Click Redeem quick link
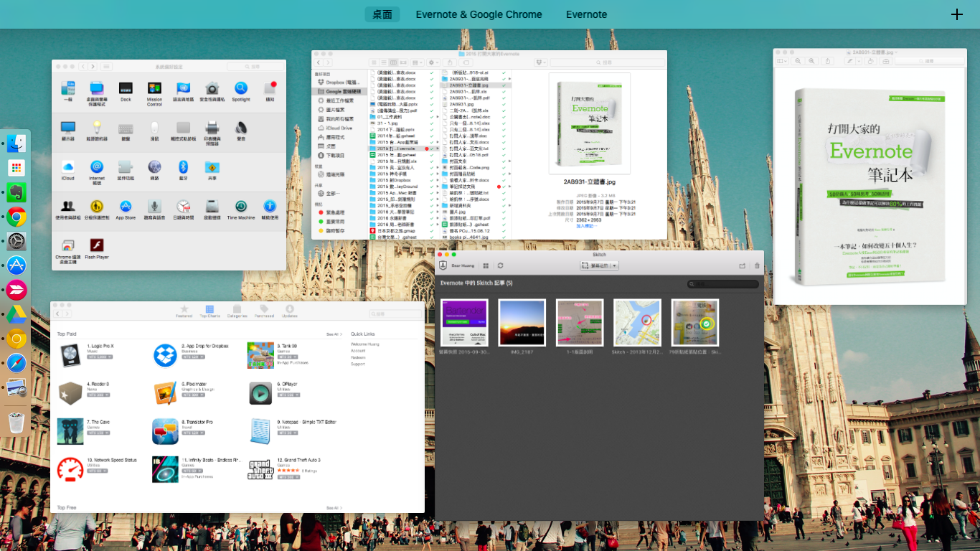Viewport: 980px width, 551px height. 358,357
